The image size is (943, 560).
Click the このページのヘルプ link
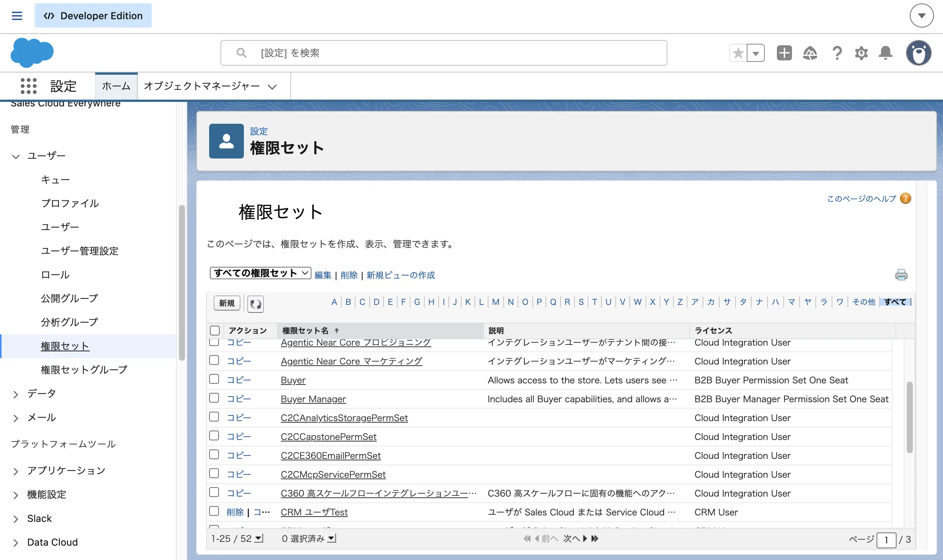[861, 198]
